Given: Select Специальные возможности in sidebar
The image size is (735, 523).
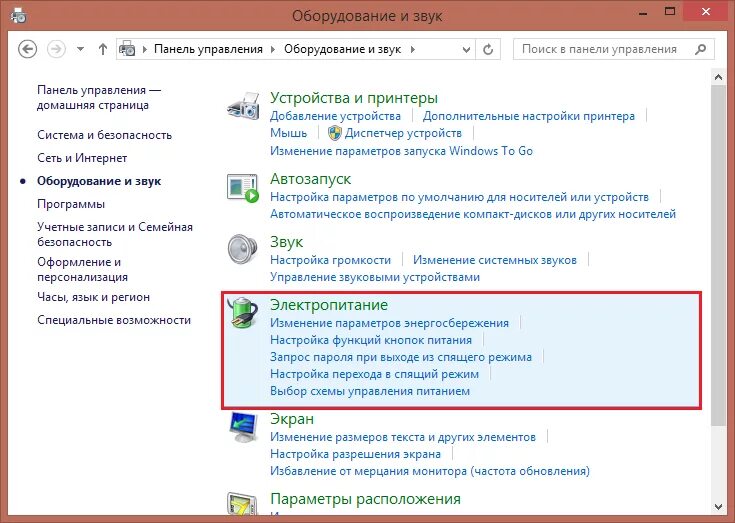Looking at the screenshot, I should click(x=114, y=320).
